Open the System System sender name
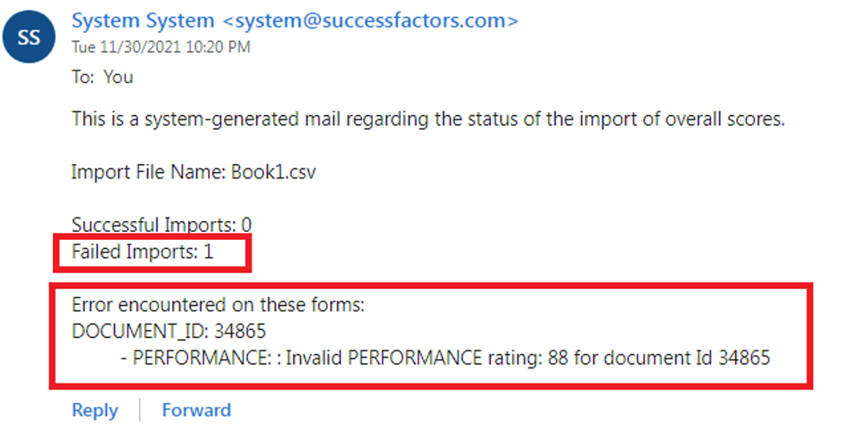 click(x=143, y=21)
